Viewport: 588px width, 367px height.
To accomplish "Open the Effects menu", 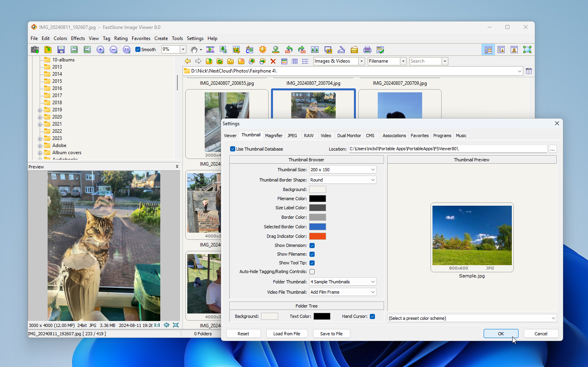I will point(78,38).
